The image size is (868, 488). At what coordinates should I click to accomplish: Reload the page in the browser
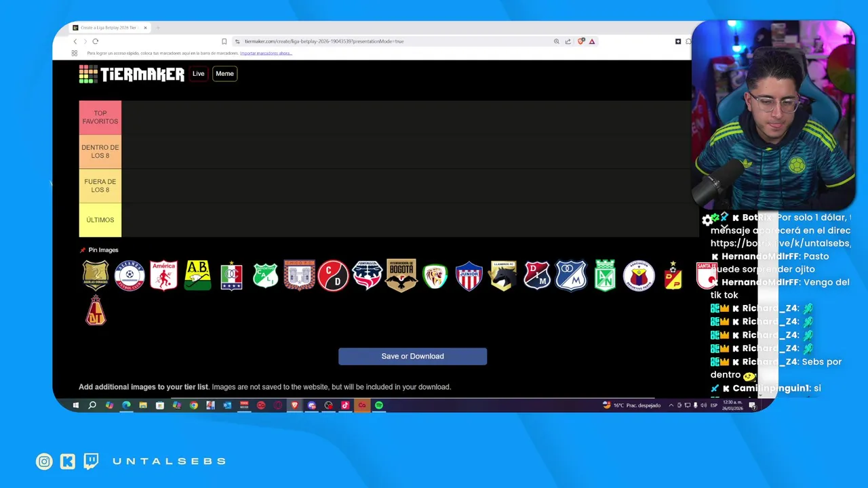[95, 41]
